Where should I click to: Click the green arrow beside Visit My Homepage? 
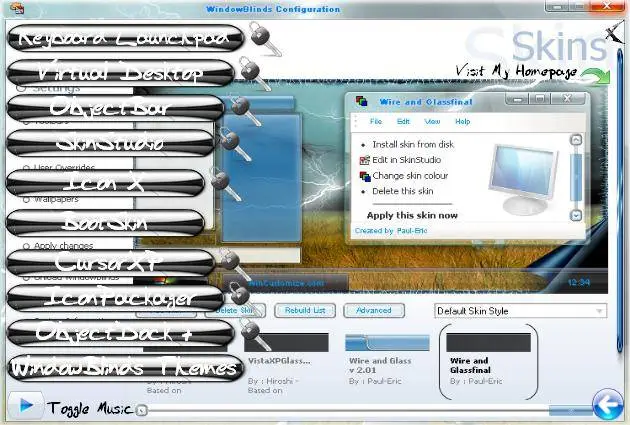(x=596, y=76)
